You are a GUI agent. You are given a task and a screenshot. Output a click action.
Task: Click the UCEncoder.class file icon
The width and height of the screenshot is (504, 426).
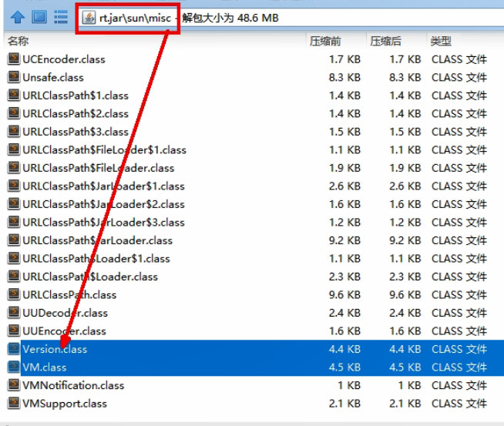pyautogui.click(x=14, y=59)
